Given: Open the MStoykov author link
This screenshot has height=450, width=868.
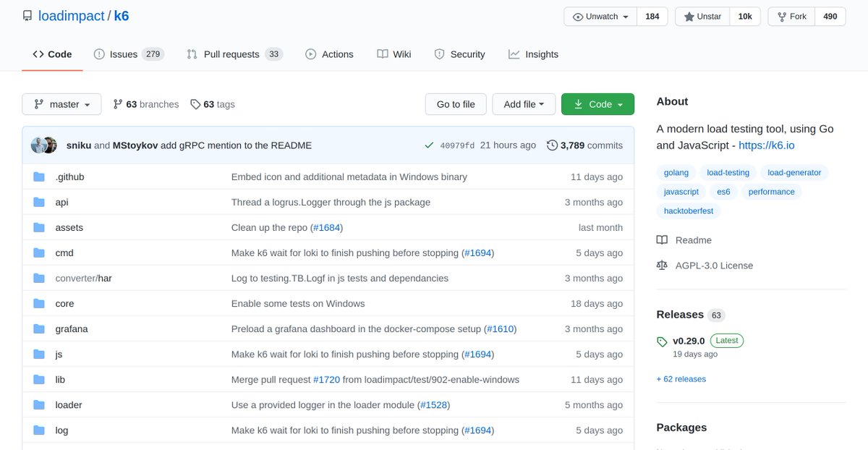Looking at the screenshot, I should tap(135, 145).
